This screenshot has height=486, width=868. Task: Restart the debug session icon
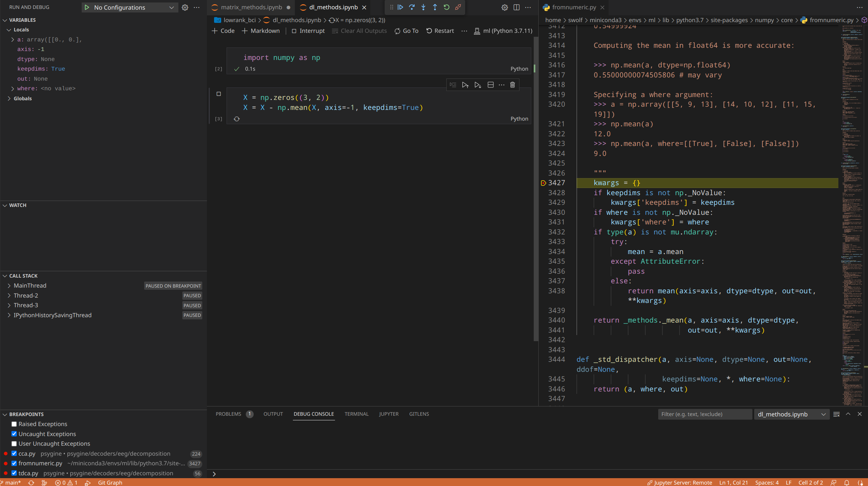click(446, 7)
